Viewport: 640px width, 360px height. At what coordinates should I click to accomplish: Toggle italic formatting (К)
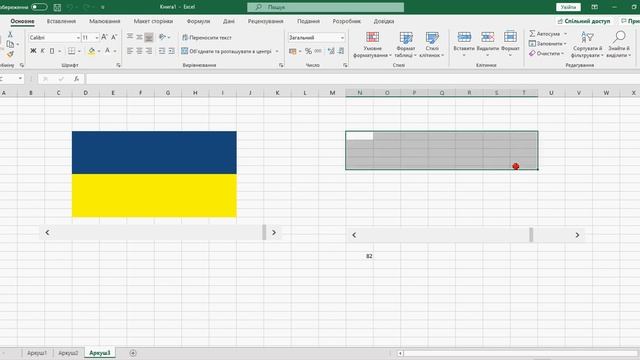(x=42, y=51)
